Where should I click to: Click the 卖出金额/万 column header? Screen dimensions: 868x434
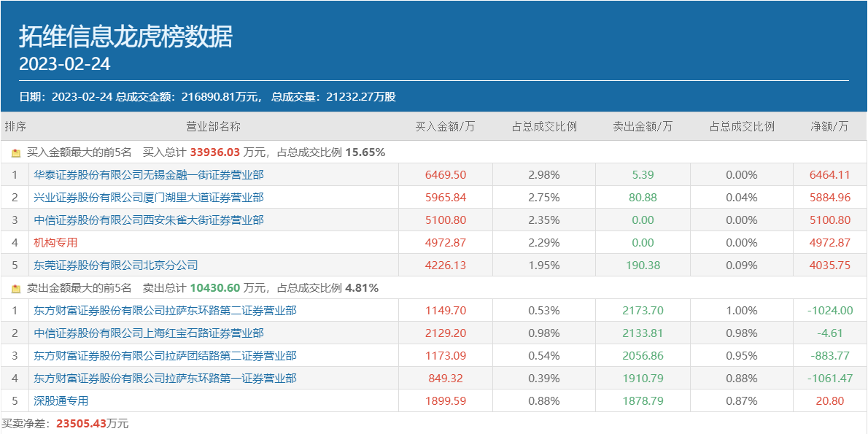click(643, 127)
